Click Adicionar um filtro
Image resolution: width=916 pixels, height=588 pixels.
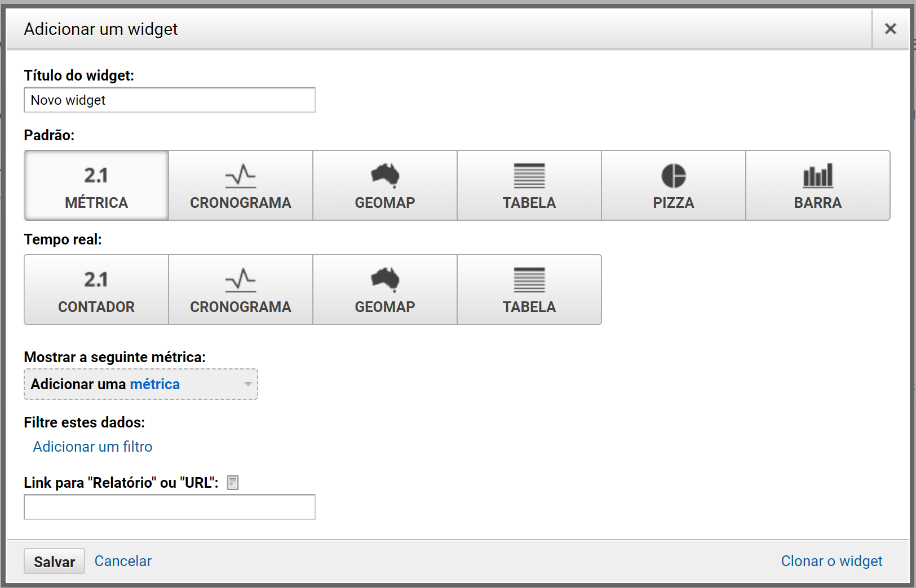[92, 446]
